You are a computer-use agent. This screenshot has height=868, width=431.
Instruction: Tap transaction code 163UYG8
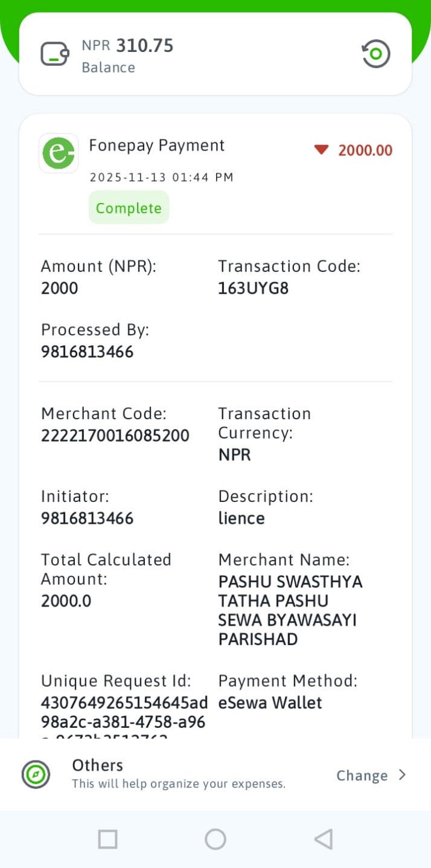point(254,288)
